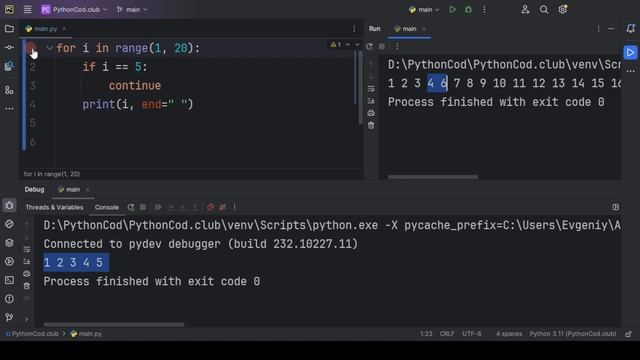Open Search Everywhere magnifier
640x360 pixels.
point(544,9)
